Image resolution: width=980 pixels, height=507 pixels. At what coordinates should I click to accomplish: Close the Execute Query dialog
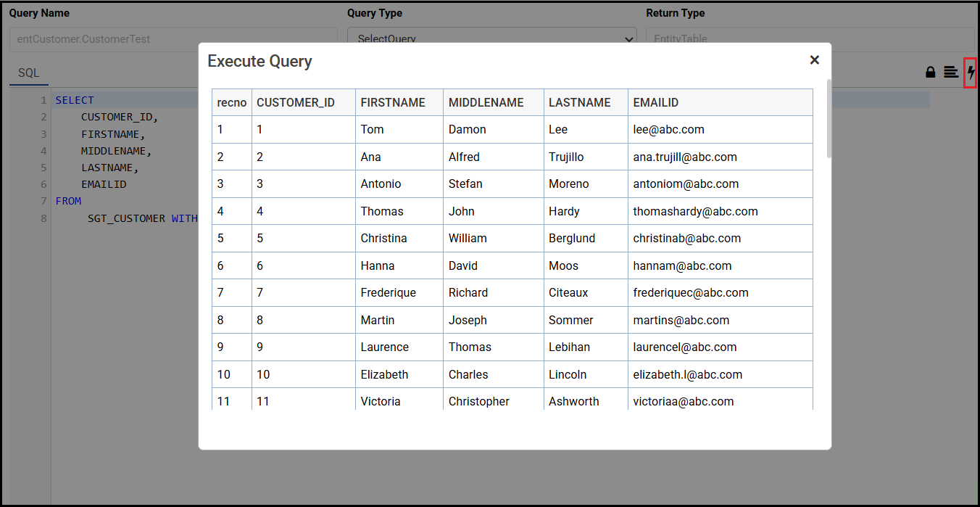click(x=814, y=60)
